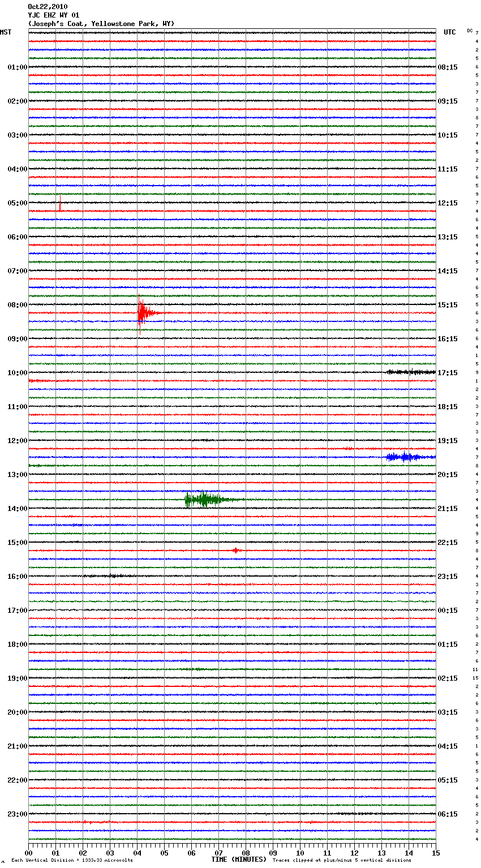Click the Joseph's Coat, Yellowstone Park location text
The image size is (481, 868).
click(x=101, y=24)
